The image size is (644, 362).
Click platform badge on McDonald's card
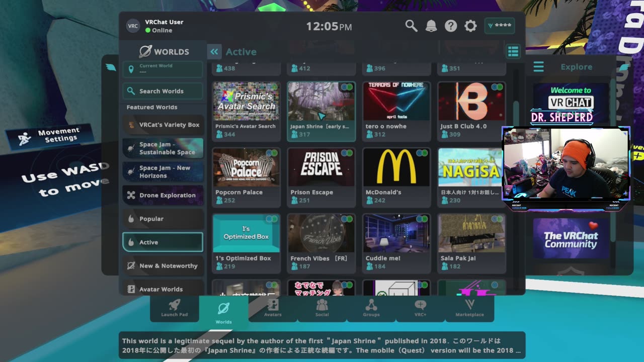coord(422,153)
